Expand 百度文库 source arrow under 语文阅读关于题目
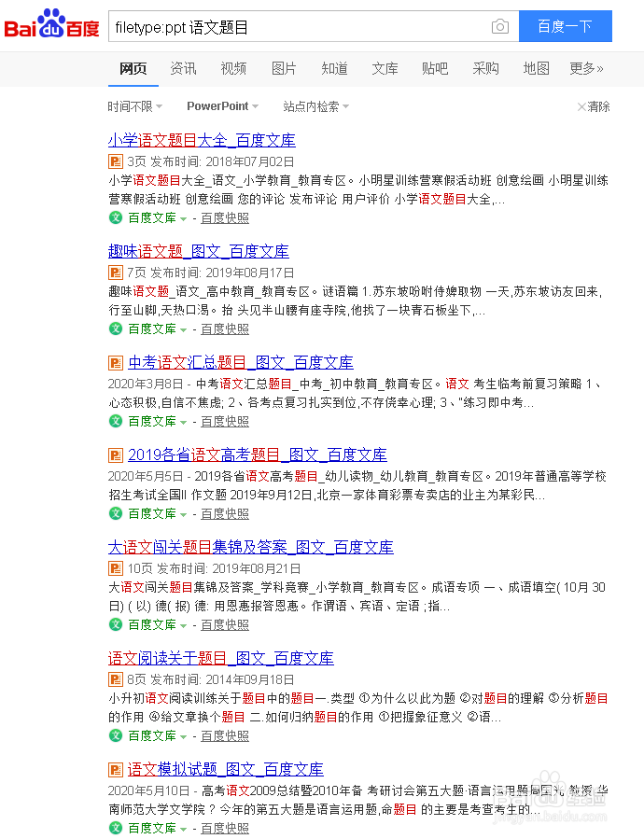 [x=183, y=736]
